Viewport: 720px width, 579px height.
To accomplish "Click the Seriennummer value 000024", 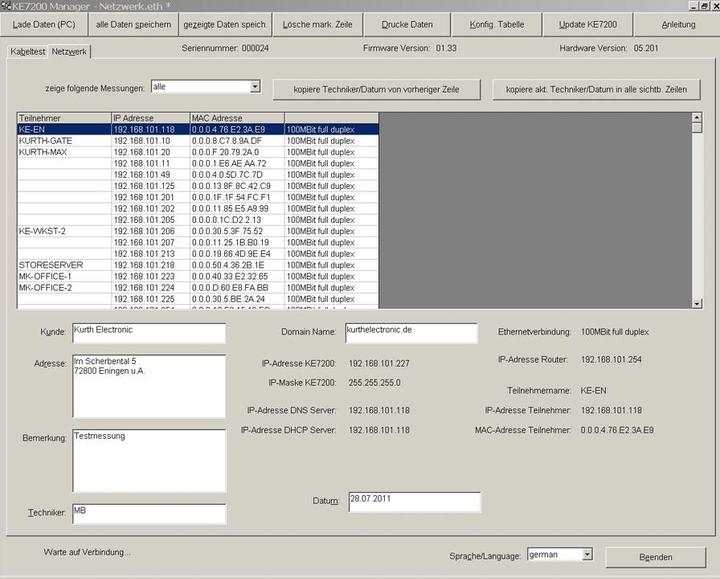I will click(x=255, y=48).
